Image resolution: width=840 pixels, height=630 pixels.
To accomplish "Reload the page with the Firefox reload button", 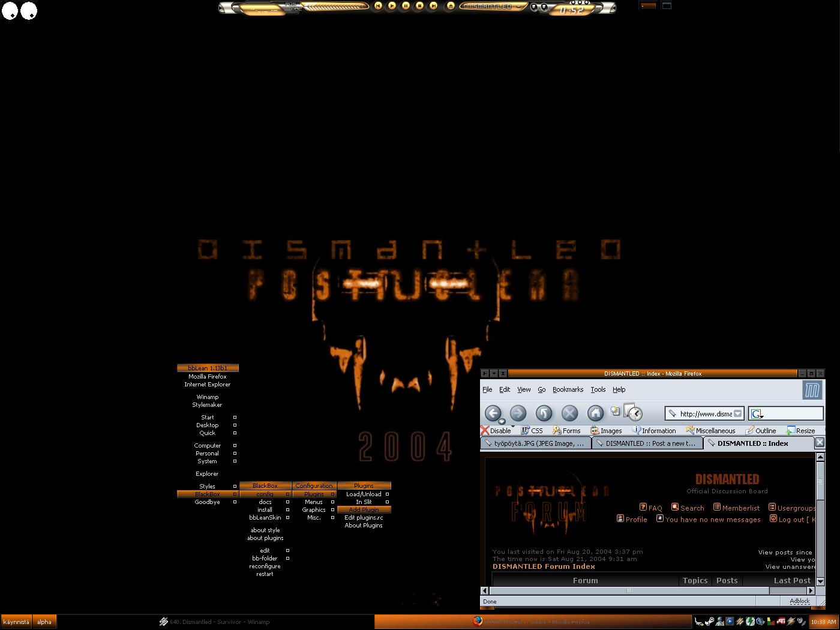I will click(544, 413).
